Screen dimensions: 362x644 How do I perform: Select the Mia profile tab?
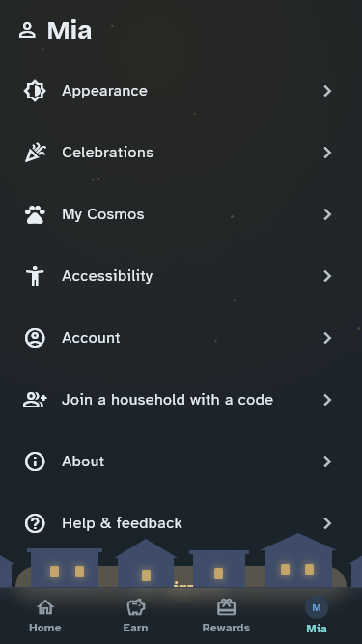(317, 615)
